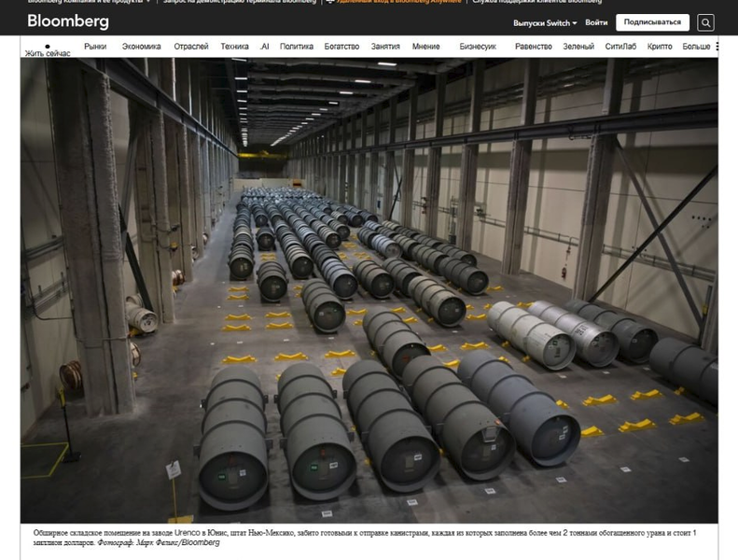Open the Жить сейчас live section
Screen dimensions: 738x560
point(48,50)
